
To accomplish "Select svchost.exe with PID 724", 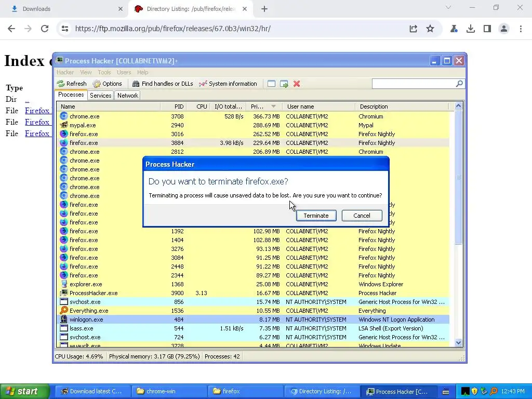I will point(253,337).
